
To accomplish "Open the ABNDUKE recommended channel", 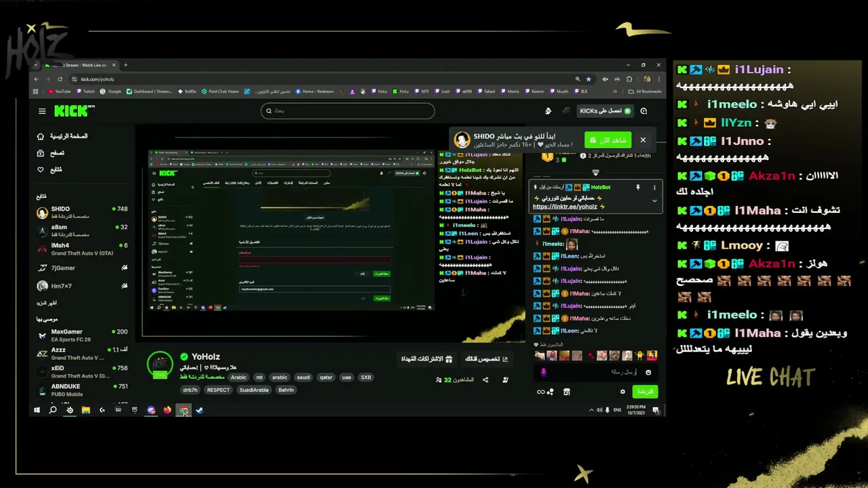I will (81, 390).
